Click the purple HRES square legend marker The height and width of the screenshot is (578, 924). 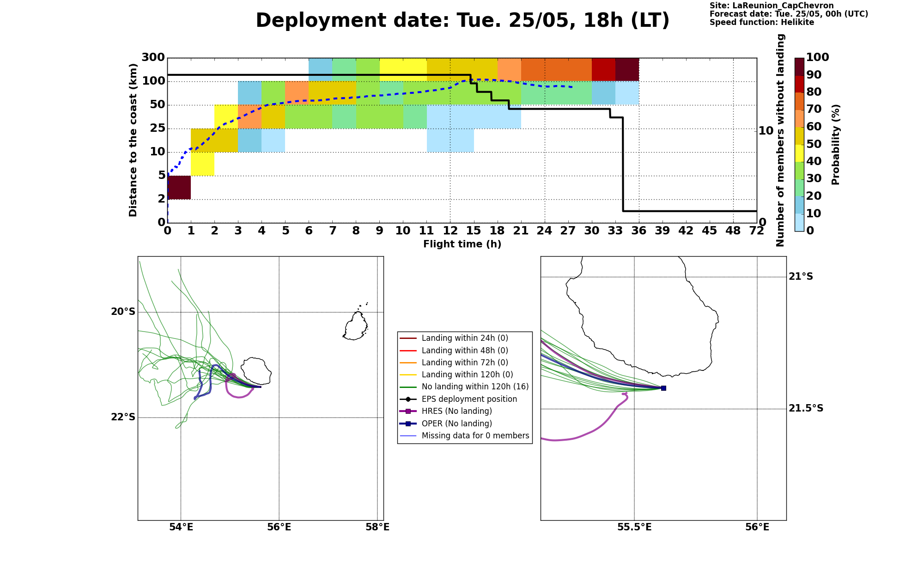(408, 412)
